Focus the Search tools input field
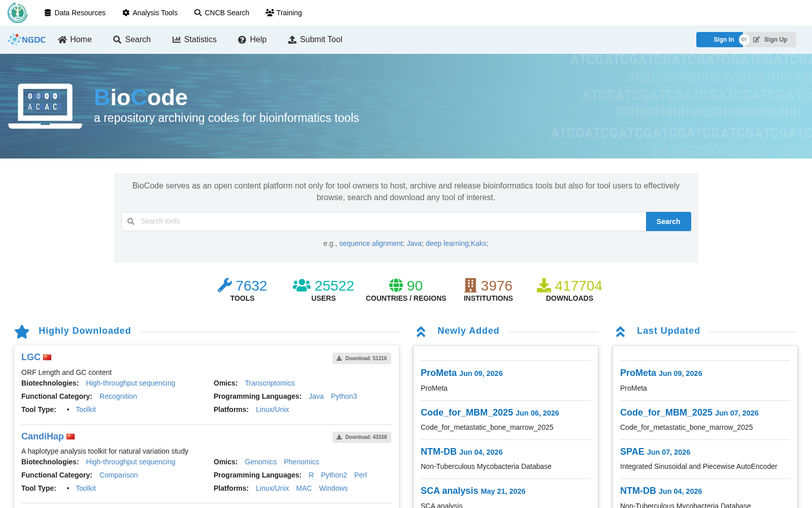Screen dimensions: 812x508 point(384,221)
